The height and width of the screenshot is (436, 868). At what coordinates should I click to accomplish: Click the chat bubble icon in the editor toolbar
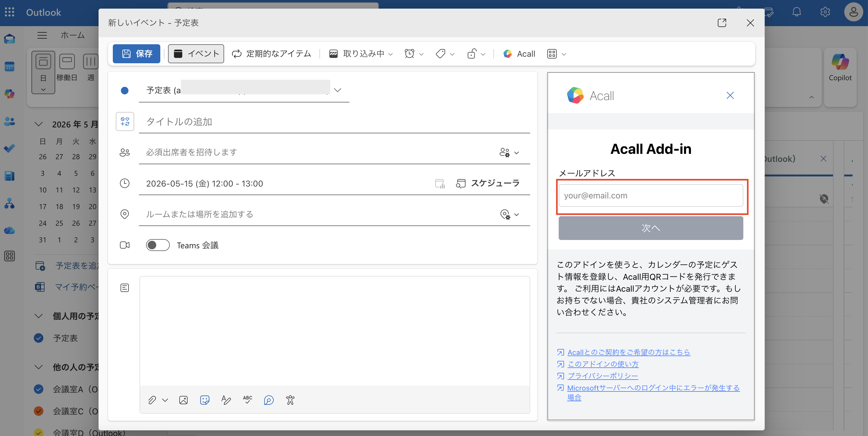[269, 400]
